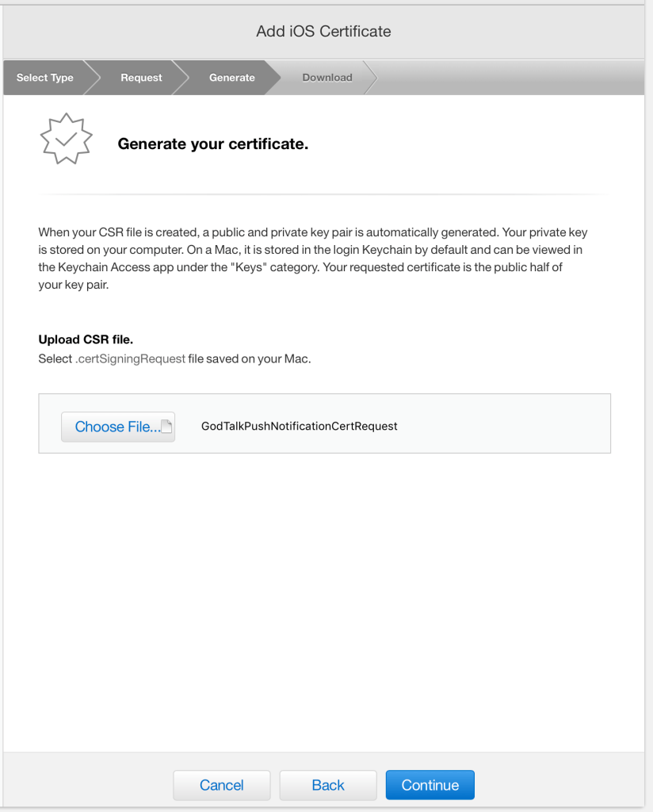Go Back to the previous step
The height and width of the screenshot is (812, 653).
[328, 785]
